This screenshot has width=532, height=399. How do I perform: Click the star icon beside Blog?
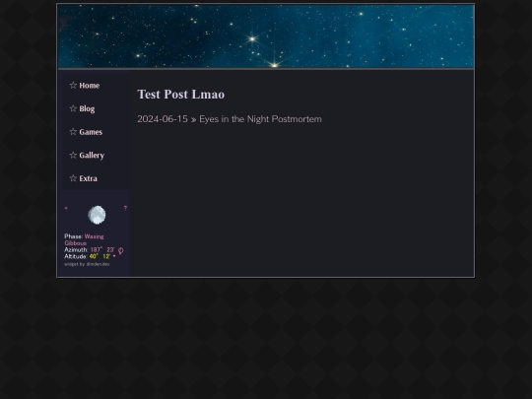[73, 108]
